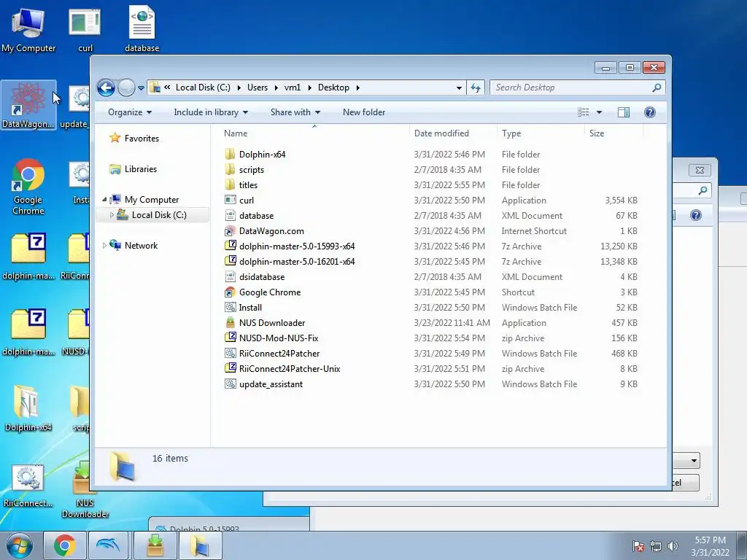Collapse My Computer tree node
The height and width of the screenshot is (560, 747).
(104, 200)
